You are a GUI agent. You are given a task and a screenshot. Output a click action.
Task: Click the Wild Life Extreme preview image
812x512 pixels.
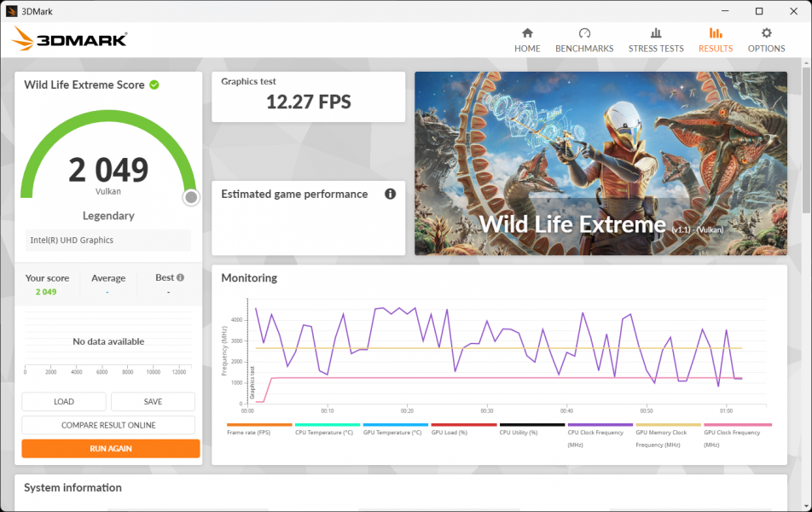pos(600,163)
